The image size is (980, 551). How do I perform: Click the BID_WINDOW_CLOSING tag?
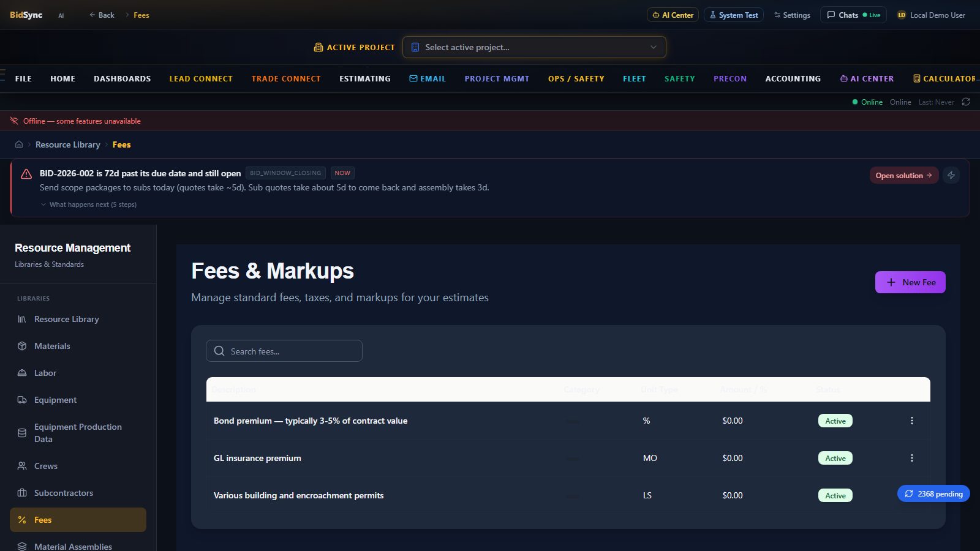[285, 173]
